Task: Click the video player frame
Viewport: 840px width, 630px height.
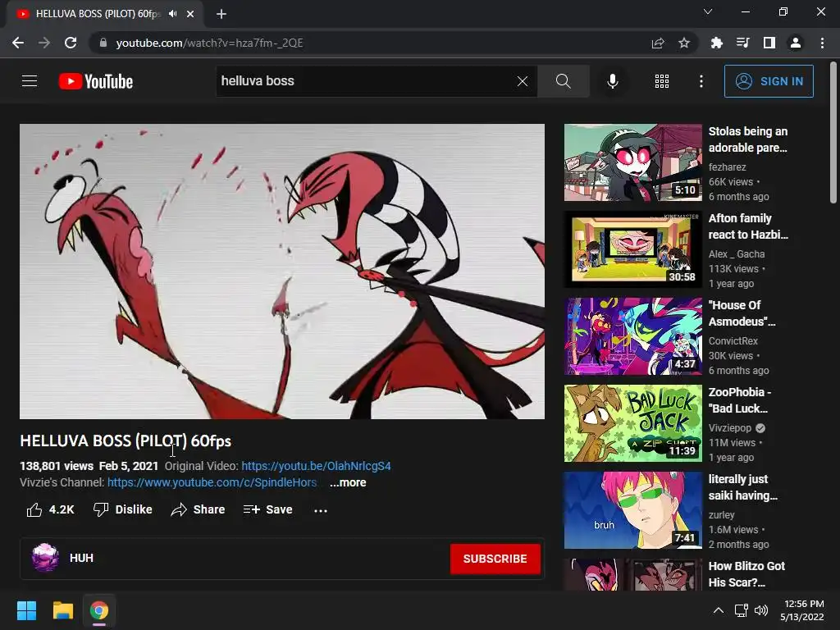Action: 282,271
